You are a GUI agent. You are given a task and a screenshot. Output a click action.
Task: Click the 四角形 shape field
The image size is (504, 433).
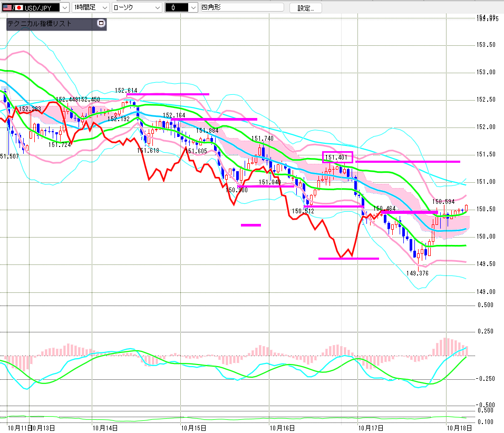[x=241, y=8]
